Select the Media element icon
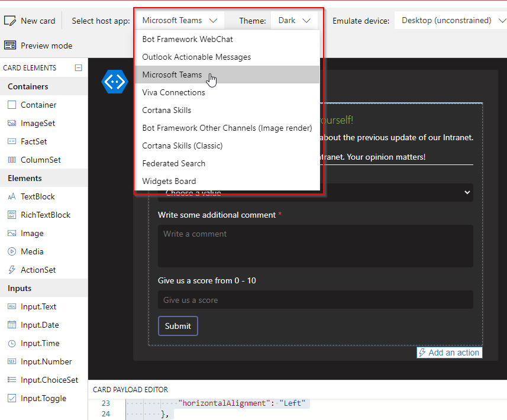This screenshot has height=420, width=507. [12, 251]
